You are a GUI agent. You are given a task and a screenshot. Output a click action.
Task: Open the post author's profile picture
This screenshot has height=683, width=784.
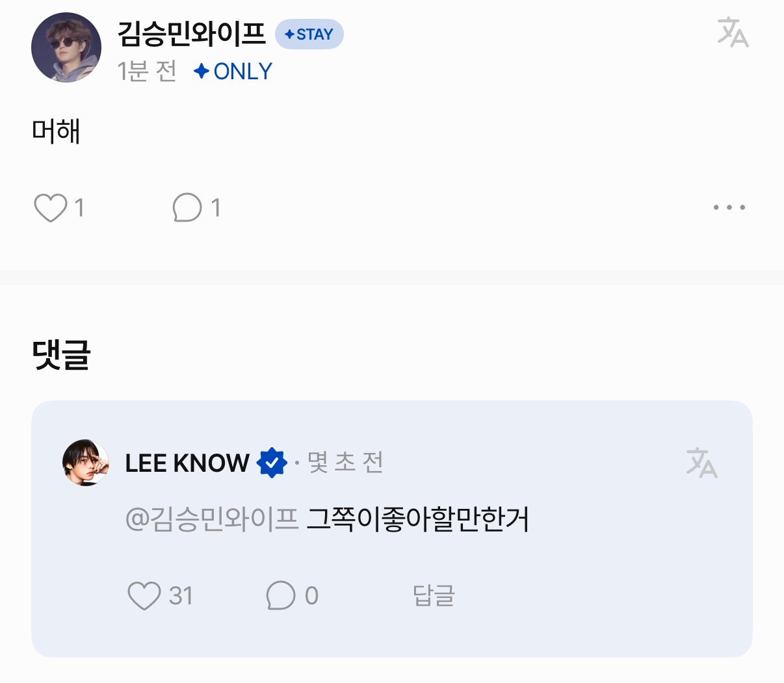pyautogui.click(x=66, y=47)
